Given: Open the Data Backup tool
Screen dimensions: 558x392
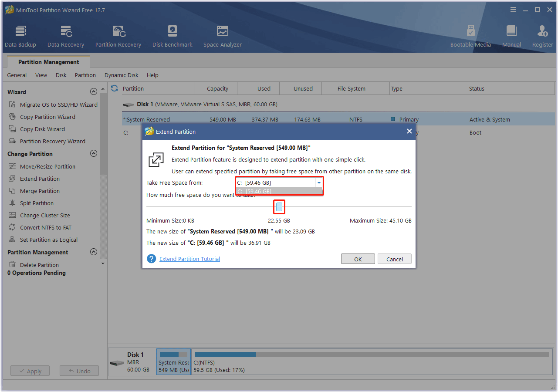Looking at the screenshot, I should click(20, 36).
